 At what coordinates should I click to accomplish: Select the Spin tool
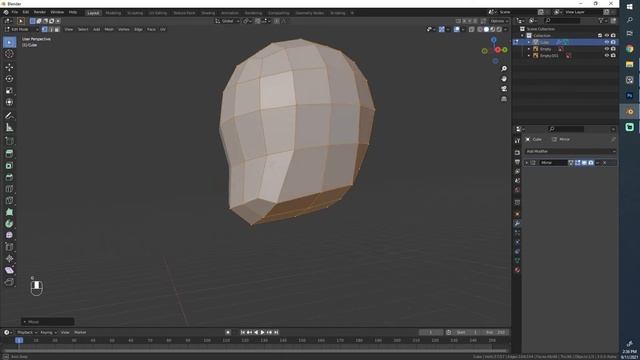click(x=9, y=224)
